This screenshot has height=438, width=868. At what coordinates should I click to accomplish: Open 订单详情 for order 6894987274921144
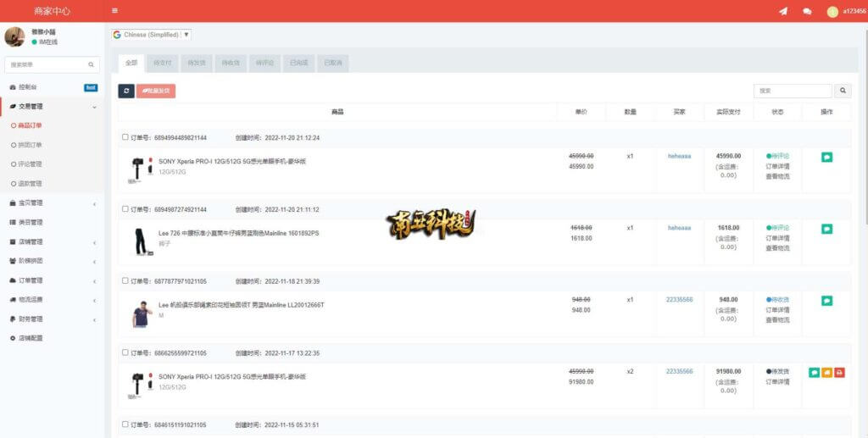coord(777,238)
